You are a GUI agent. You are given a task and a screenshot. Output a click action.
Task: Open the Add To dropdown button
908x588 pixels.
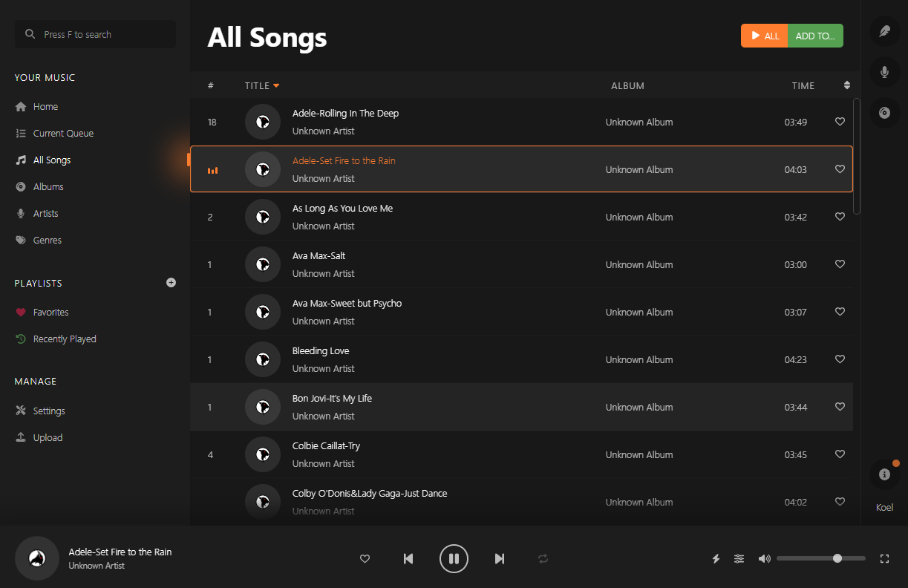point(815,36)
